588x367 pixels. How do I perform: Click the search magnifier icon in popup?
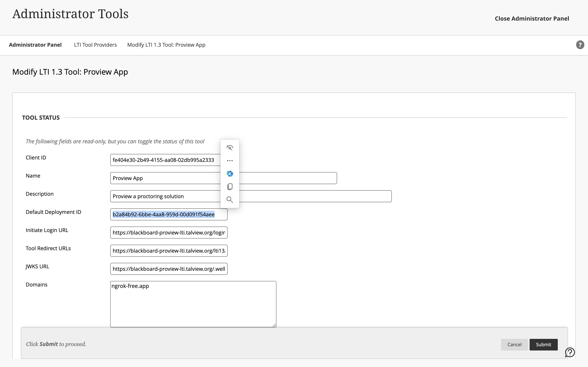[230, 200]
